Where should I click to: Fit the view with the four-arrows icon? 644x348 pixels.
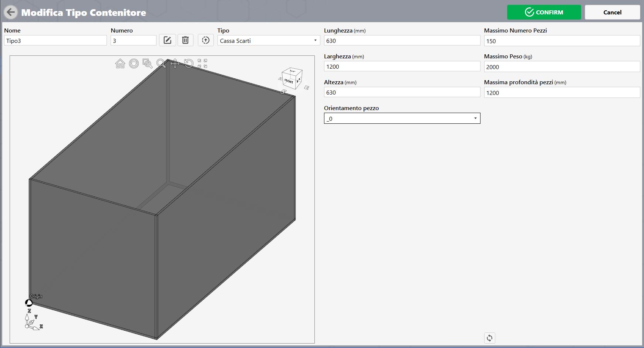(202, 64)
